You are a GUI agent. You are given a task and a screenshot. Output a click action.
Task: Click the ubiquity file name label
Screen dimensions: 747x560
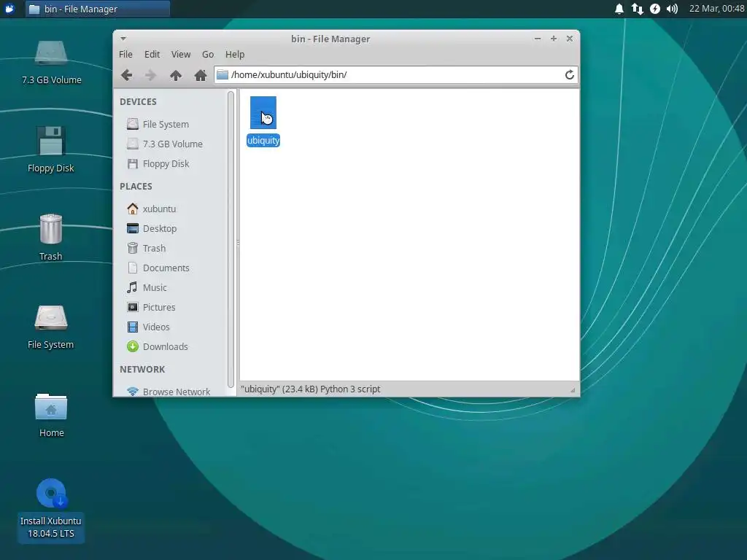[263, 141]
